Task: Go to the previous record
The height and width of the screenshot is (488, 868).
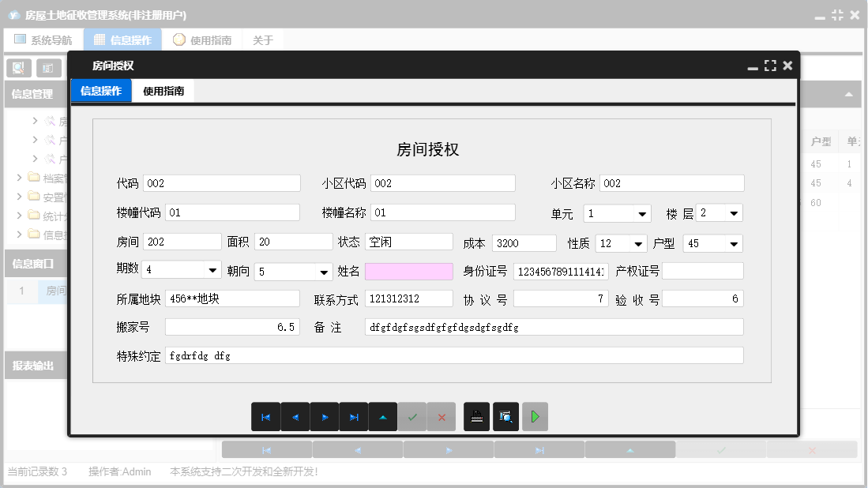Action: tap(295, 416)
